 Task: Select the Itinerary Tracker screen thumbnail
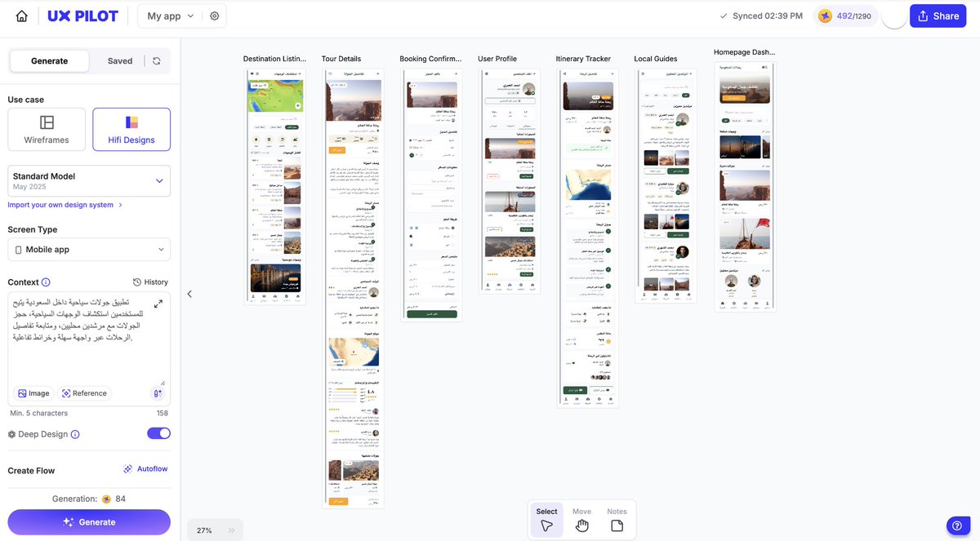[587, 237]
